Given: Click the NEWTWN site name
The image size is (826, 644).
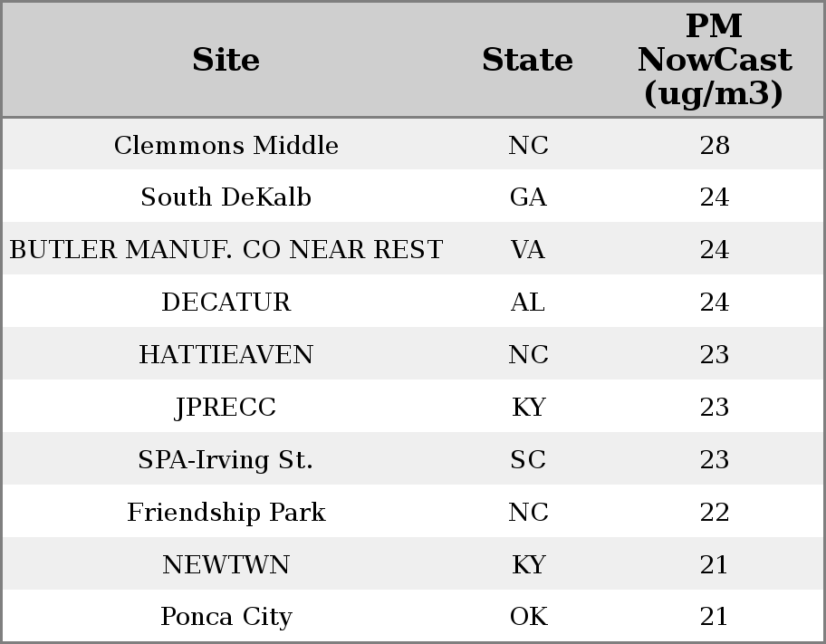Looking at the screenshot, I should coord(226,565).
